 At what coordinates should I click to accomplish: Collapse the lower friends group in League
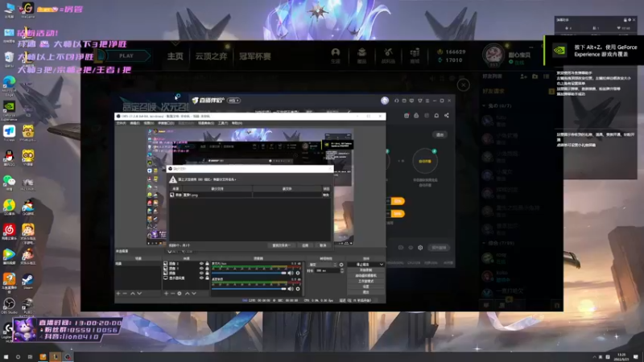[484, 243]
